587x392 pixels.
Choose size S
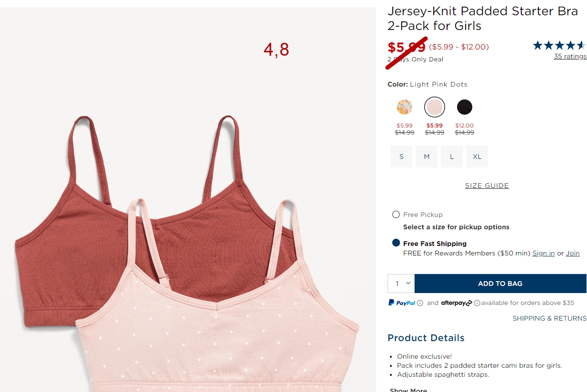pos(401,157)
